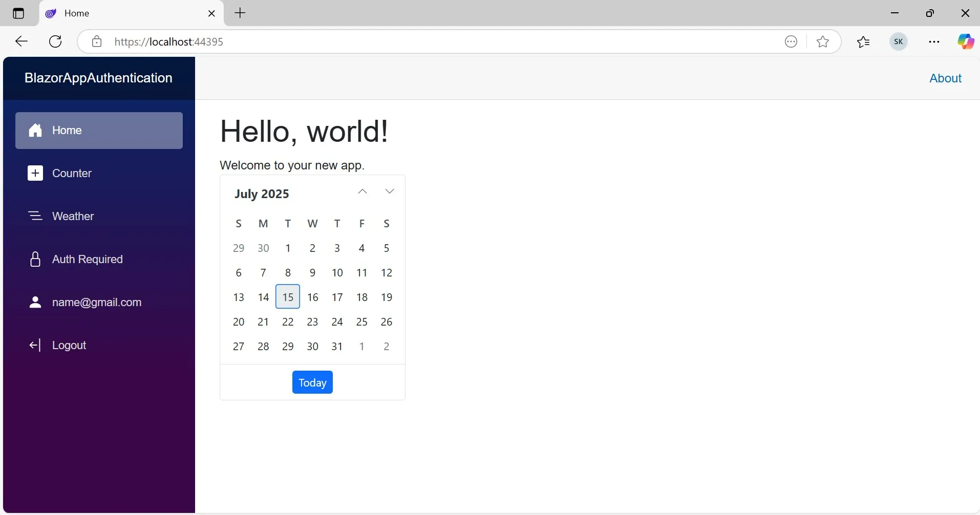Click the favorites star in the toolbar
This screenshot has width=980, height=515.
[863, 41]
